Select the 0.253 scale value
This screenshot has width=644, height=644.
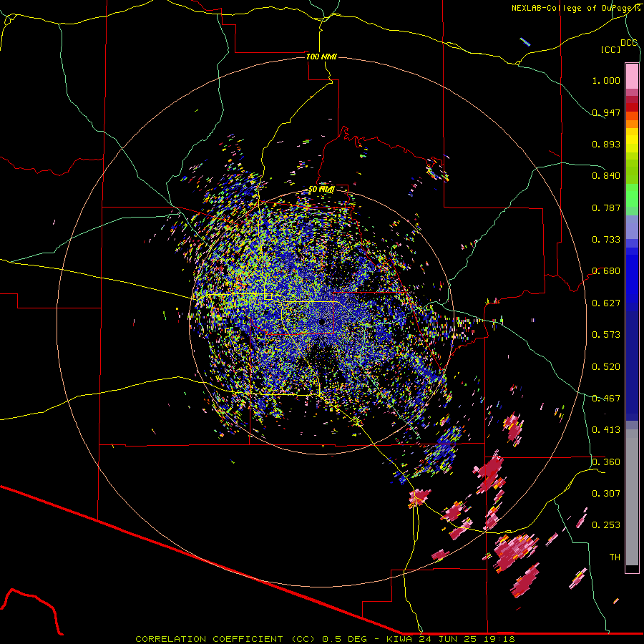pos(606,525)
